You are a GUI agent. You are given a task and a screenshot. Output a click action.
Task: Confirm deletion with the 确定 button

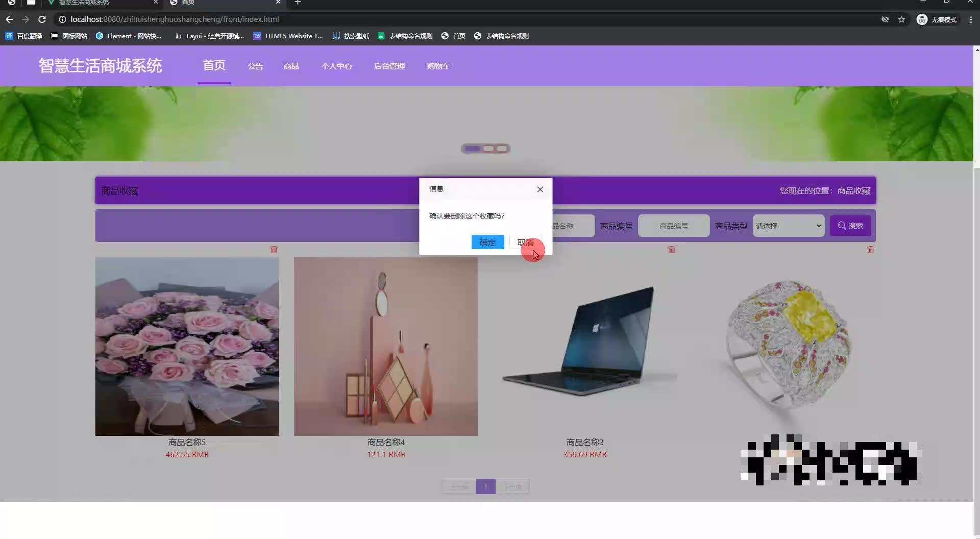click(x=487, y=242)
